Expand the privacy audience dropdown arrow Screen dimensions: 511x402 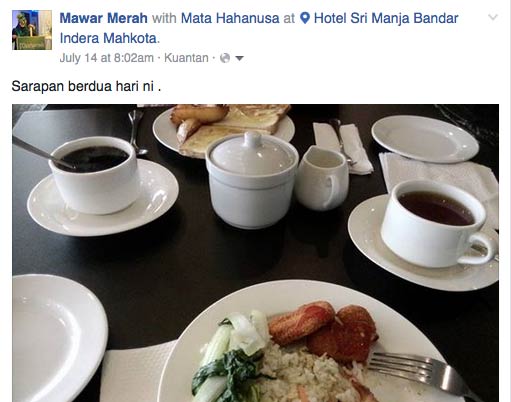239,58
